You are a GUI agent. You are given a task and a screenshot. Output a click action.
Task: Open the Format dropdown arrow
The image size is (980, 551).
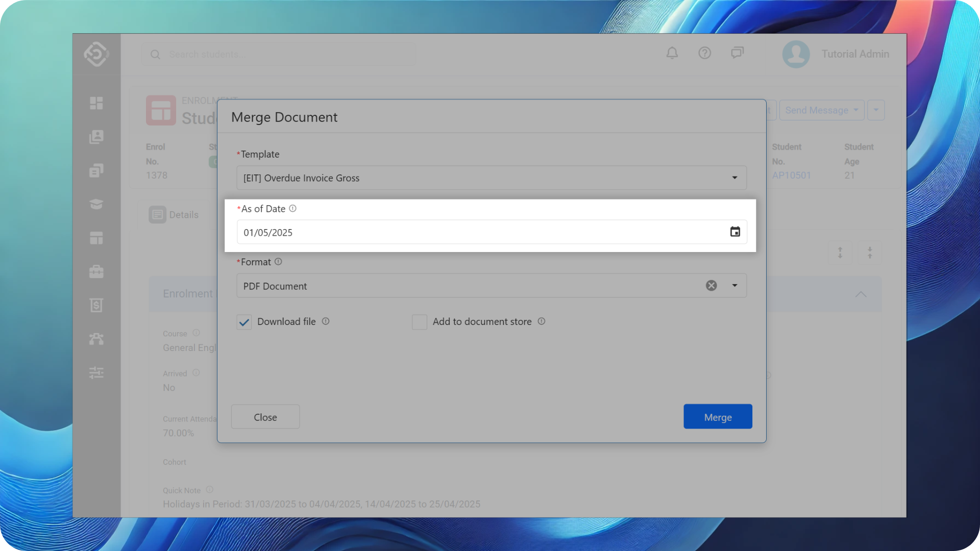734,286
